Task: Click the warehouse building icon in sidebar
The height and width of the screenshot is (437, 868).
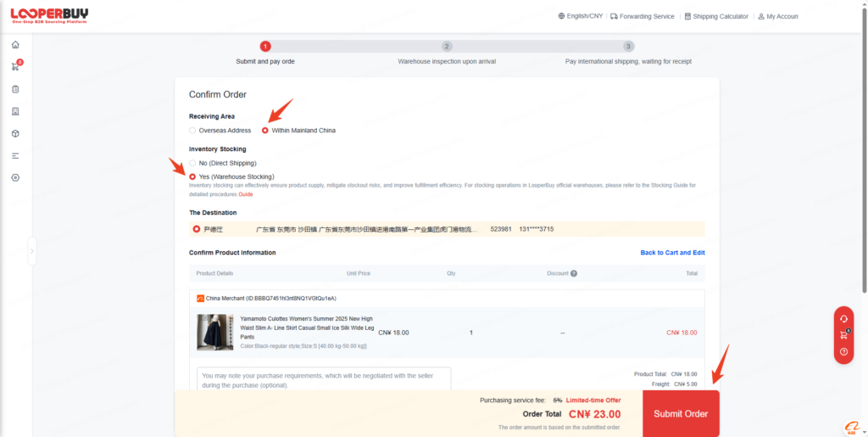Action: (x=15, y=111)
